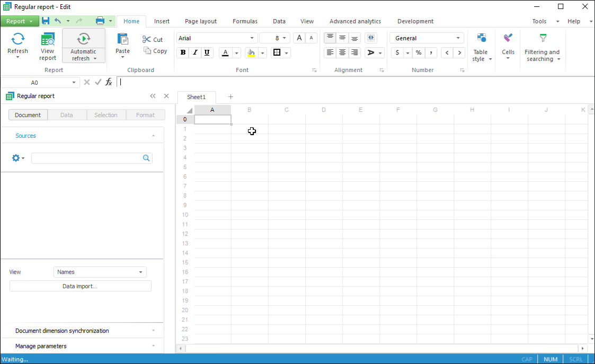
Task: Click the Sources search input field
Action: tap(86, 158)
